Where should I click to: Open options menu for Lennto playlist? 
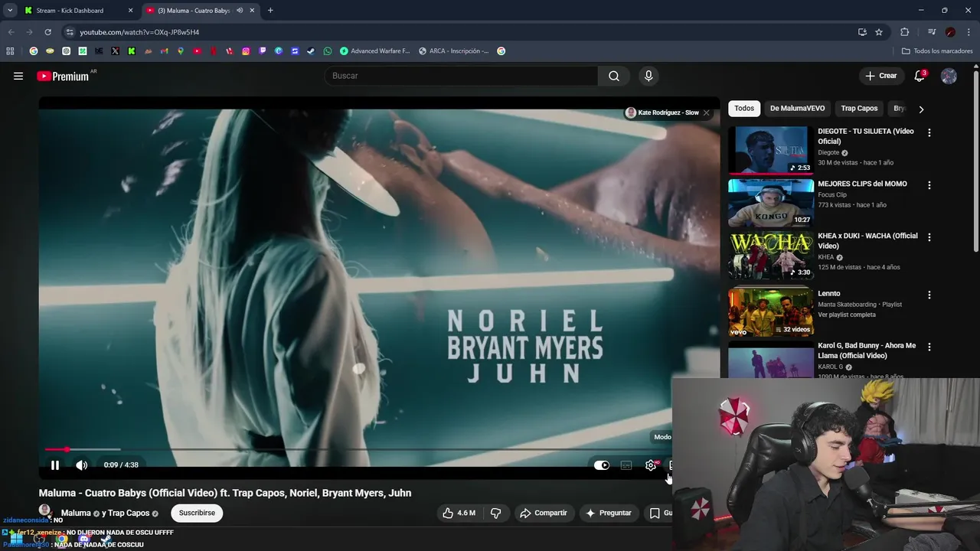(929, 295)
